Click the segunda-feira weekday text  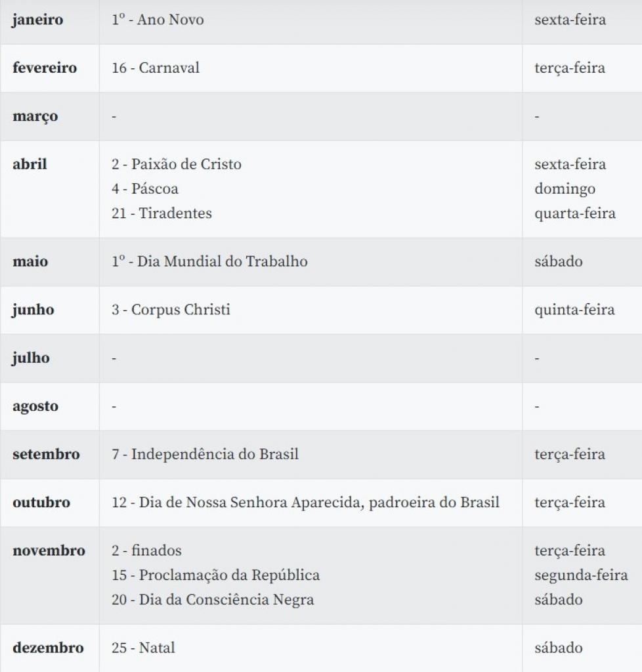(x=581, y=576)
